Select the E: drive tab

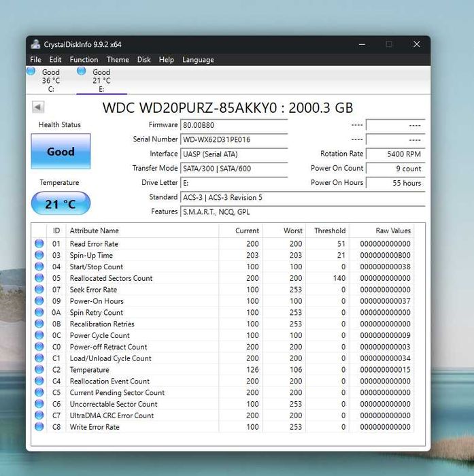(x=101, y=80)
